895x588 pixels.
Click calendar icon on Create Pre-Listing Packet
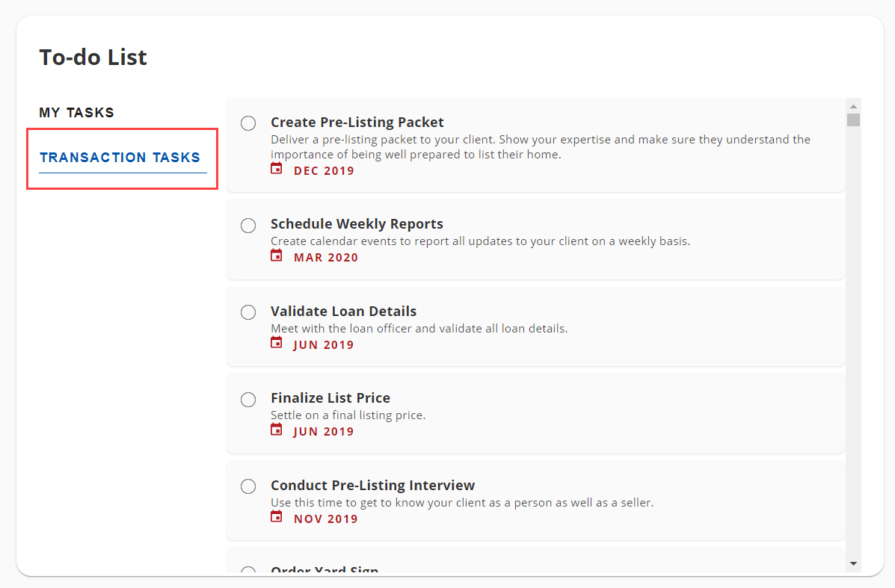click(277, 169)
